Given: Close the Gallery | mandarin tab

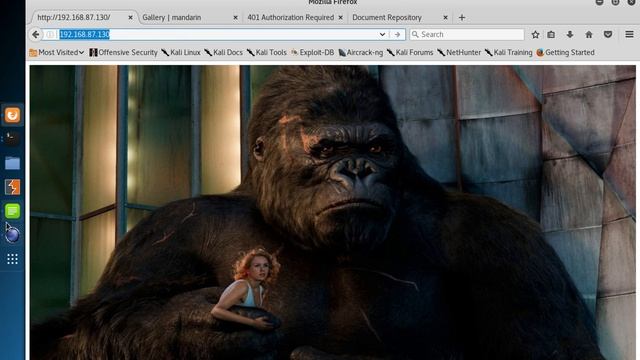Looking at the screenshot, I should (x=236, y=18).
